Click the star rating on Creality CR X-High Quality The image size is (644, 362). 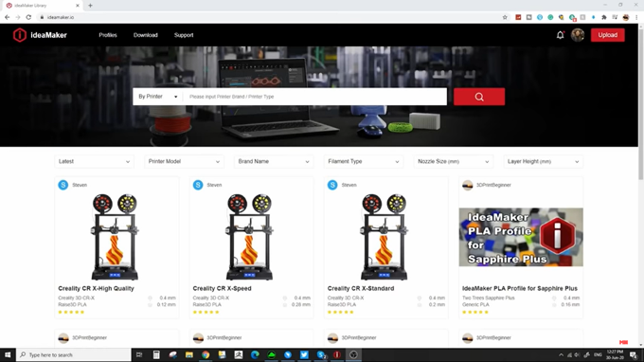pos(71,313)
